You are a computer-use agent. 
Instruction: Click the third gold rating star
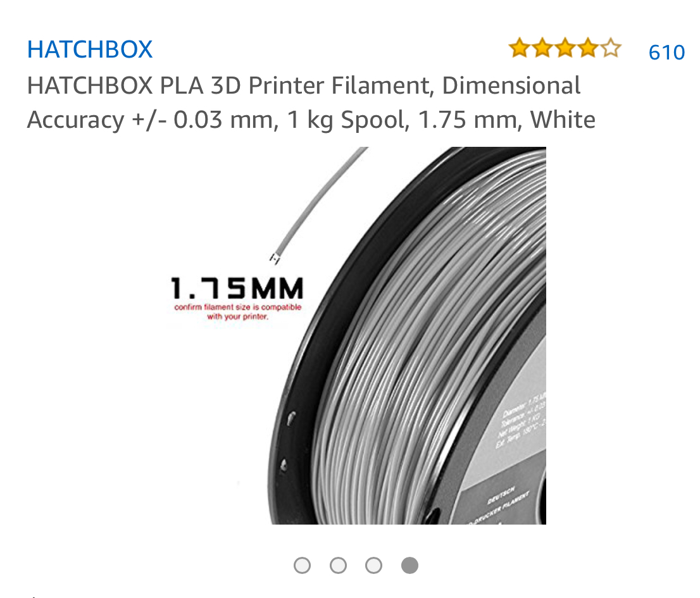(565, 47)
